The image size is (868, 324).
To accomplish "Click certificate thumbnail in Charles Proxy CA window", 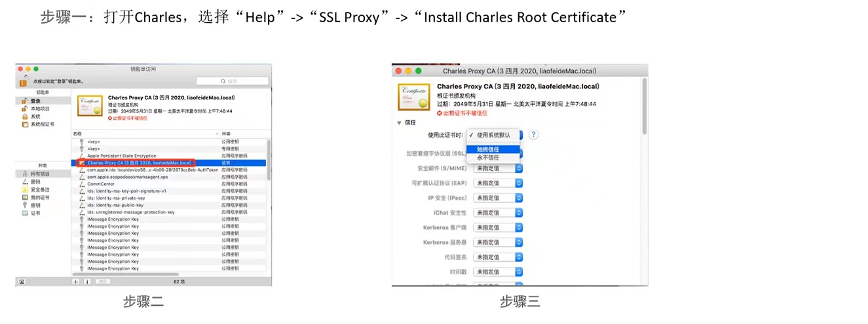I will point(413,98).
